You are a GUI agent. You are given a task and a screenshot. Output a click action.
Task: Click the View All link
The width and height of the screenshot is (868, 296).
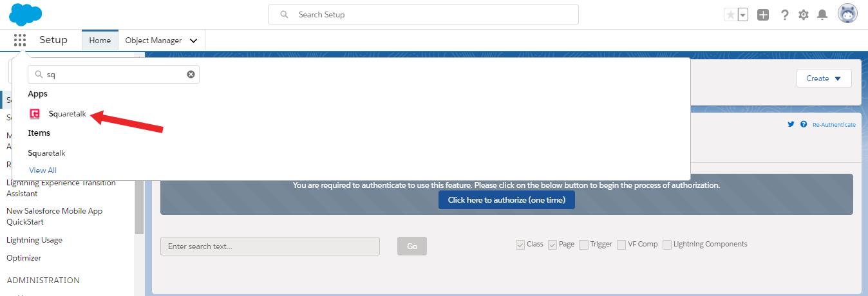click(x=42, y=171)
